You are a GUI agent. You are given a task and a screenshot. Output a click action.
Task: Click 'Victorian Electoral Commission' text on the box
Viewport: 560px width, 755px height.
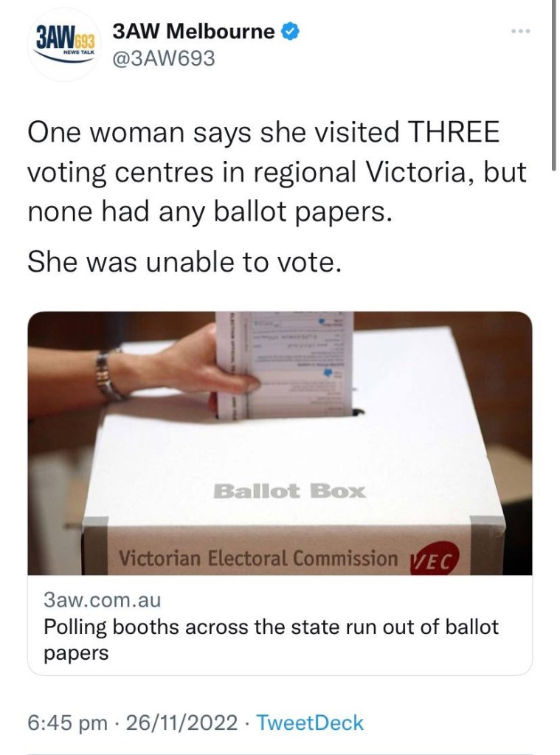coord(257,559)
